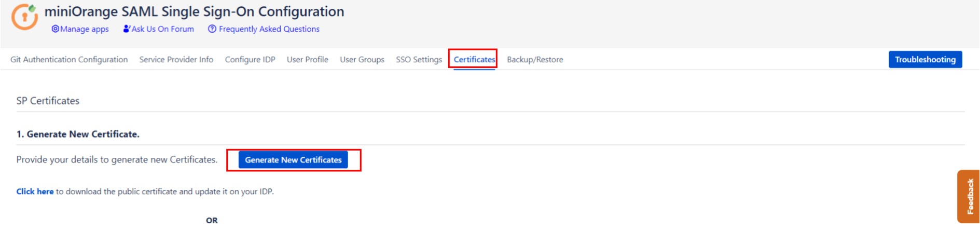Open the User Groups tab

click(x=362, y=60)
